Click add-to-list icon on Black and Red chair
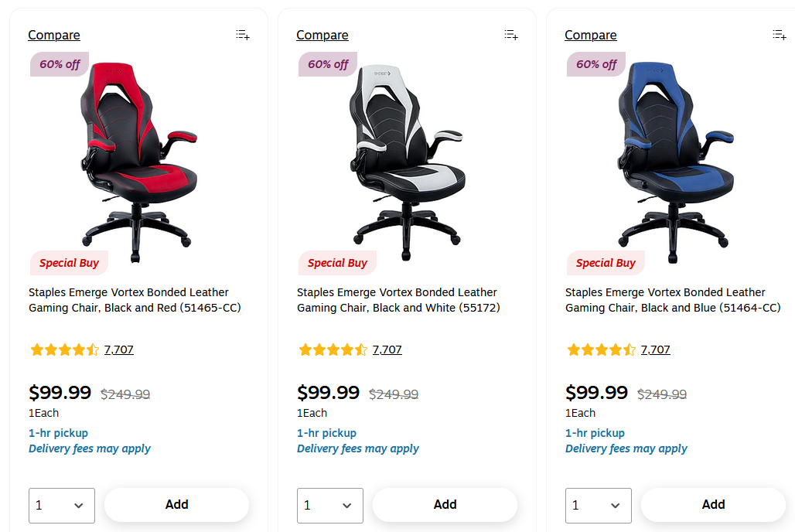 (243, 35)
